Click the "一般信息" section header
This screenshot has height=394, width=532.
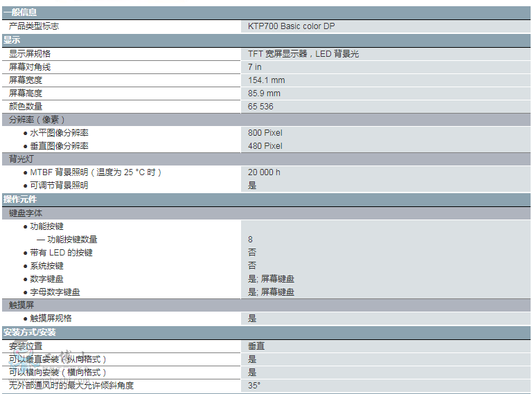21,12
